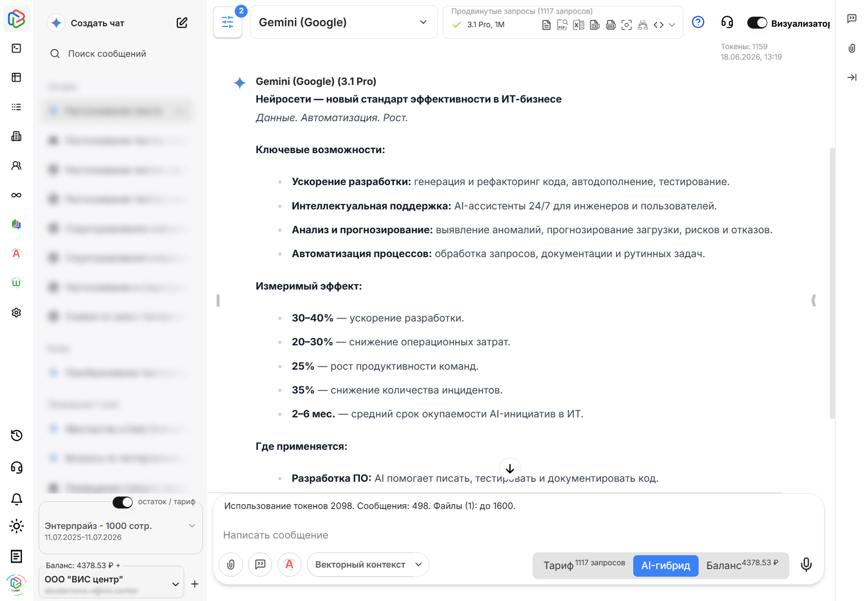Click the Баланс: 4378.53 ₽ + label
This screenshot has height=601, width=868.
coord(83,566)
